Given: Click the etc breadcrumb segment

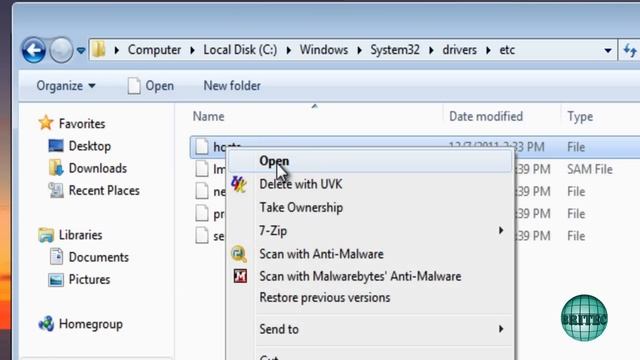Looking at the screenshot, I should pyautogui.click(x=507, y=50).
